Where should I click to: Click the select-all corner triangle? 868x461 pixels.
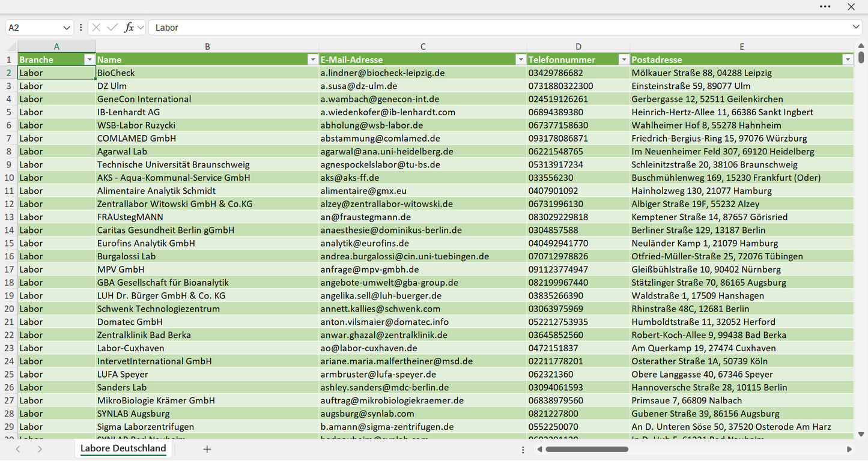[x=11, y=46]
